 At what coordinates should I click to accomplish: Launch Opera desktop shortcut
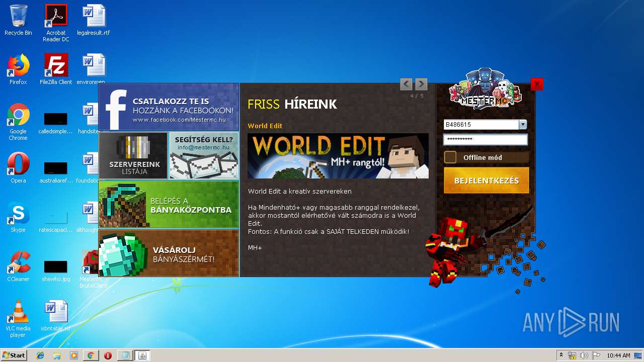(x=18, y=168)
